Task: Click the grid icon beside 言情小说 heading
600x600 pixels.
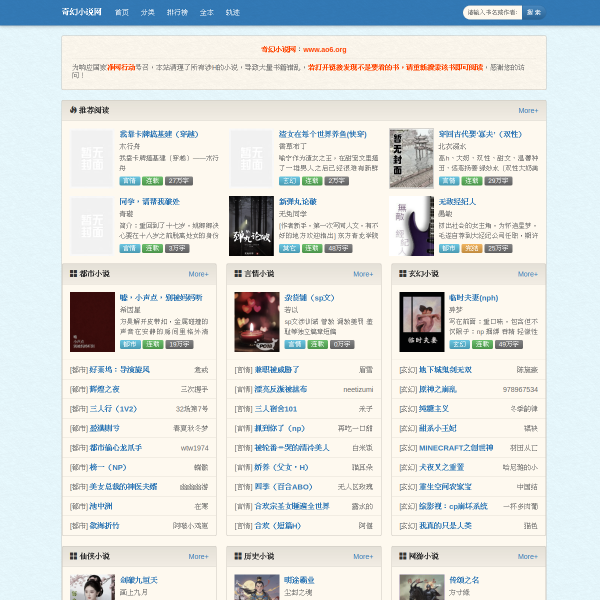Action: tap(238, 274)
